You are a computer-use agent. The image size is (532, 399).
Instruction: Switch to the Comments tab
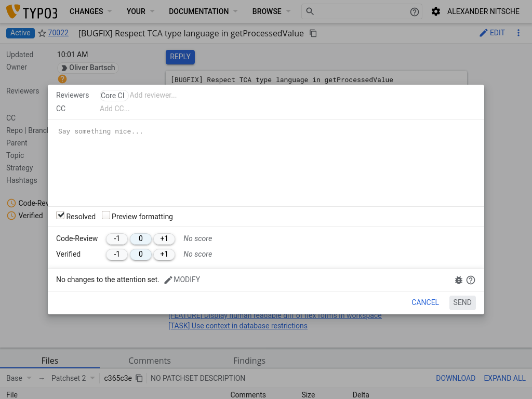click(x=150, y=361)
